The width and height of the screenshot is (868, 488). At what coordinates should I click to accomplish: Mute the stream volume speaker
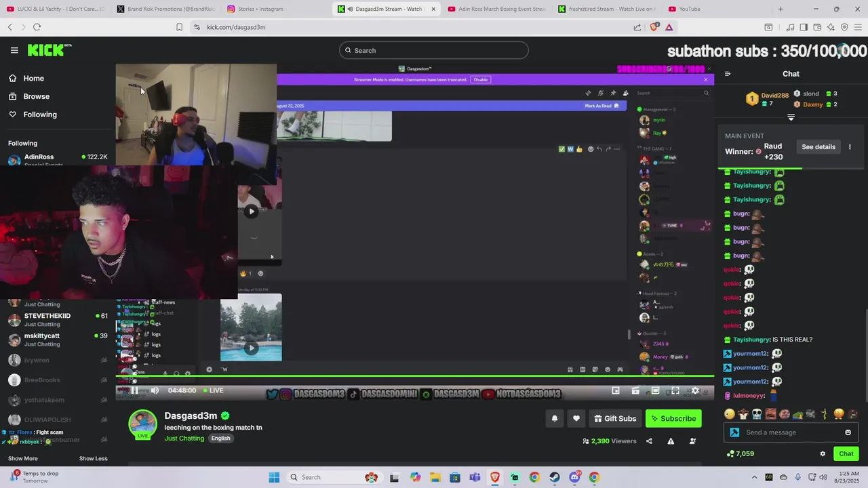click(x=155, y=390)
